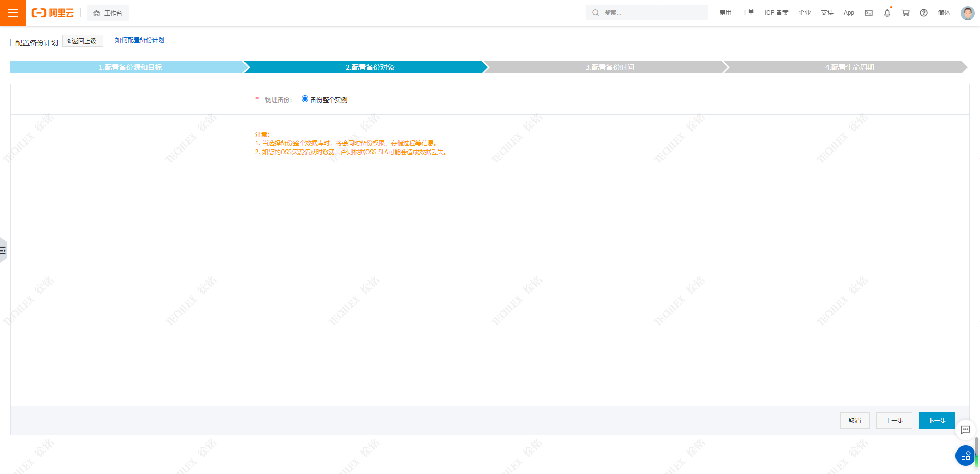This screenshot has width=980, height=474.
Task: Open the 费用 menu
Action: [x=725, y=13]
